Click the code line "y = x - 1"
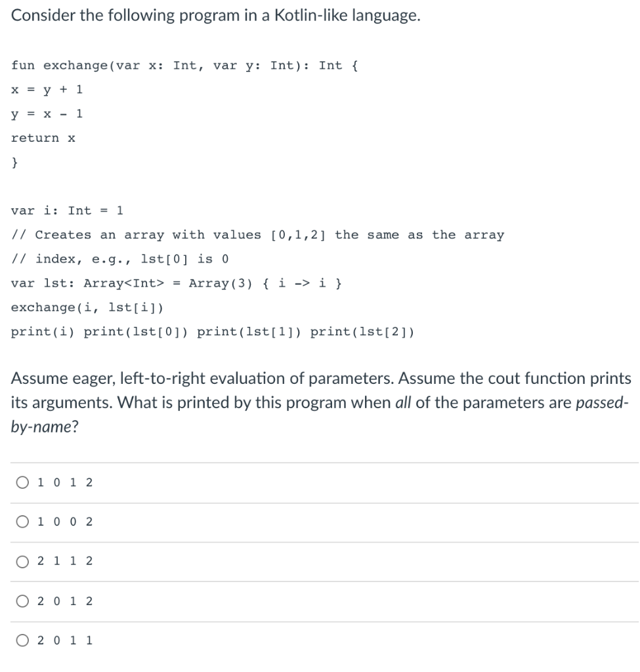 coord(46,114)
